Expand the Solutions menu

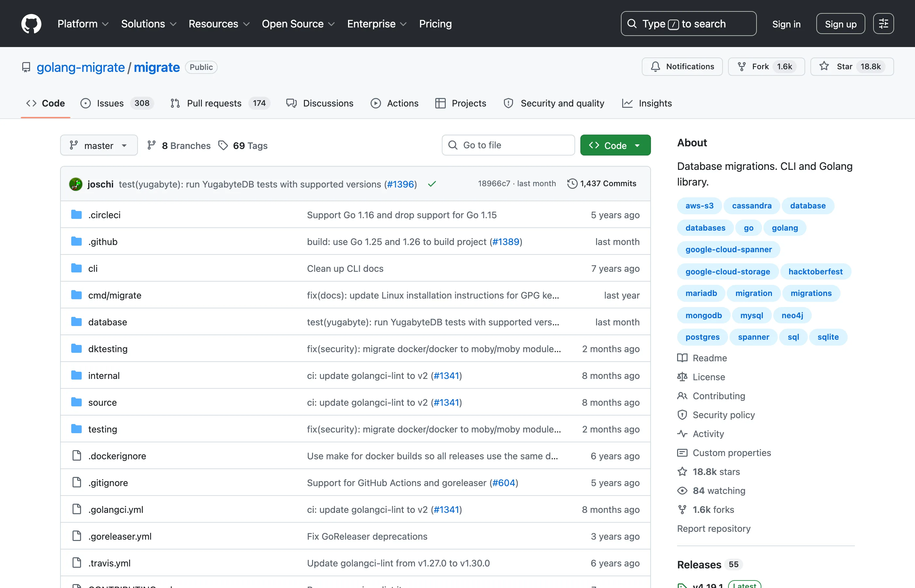click(149, 24)
